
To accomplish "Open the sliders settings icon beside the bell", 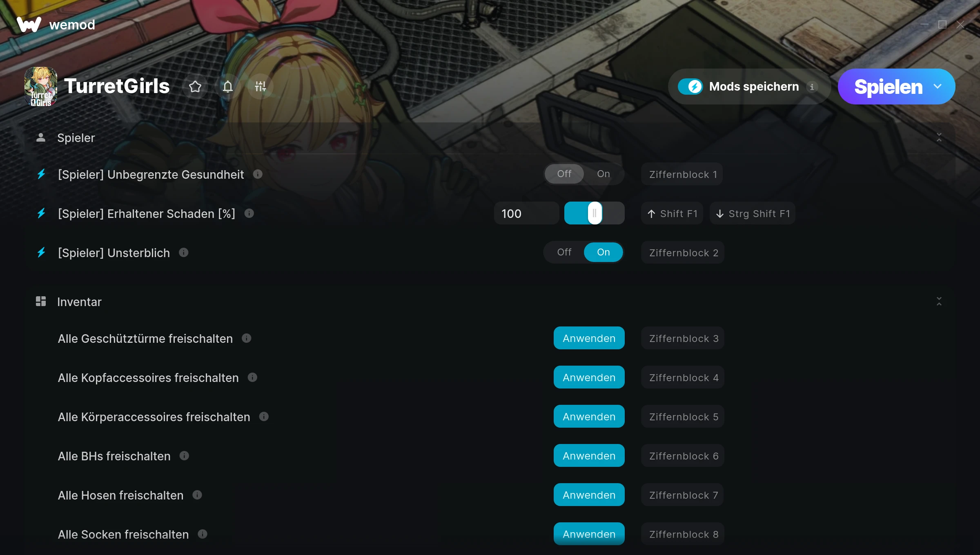I will pyautogui.click(x=260, y=87).
